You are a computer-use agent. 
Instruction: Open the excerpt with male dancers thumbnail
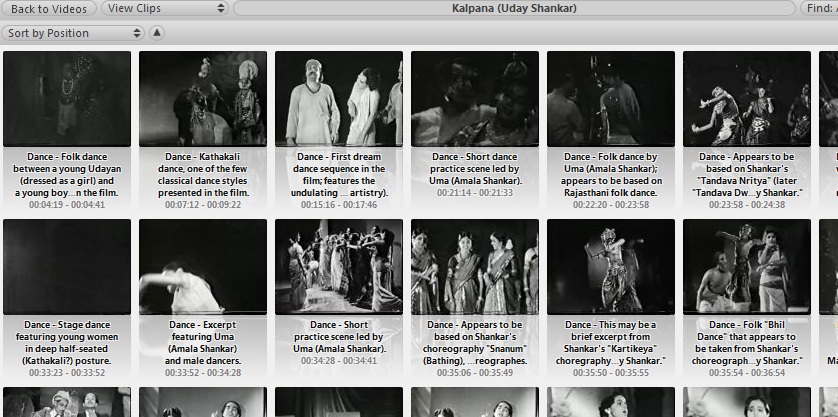click(203, 267)
